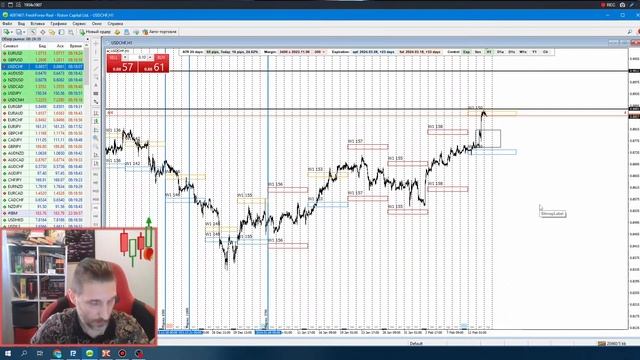Select the EURCHF row in Market Watch
This screenshot has height=360, width=640.
click(42, 120)
